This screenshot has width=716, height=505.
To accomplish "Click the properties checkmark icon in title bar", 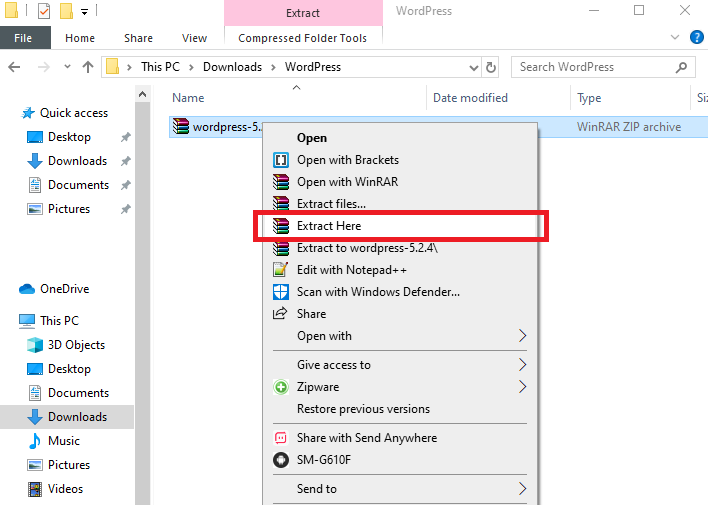I will tap(44, 11).
